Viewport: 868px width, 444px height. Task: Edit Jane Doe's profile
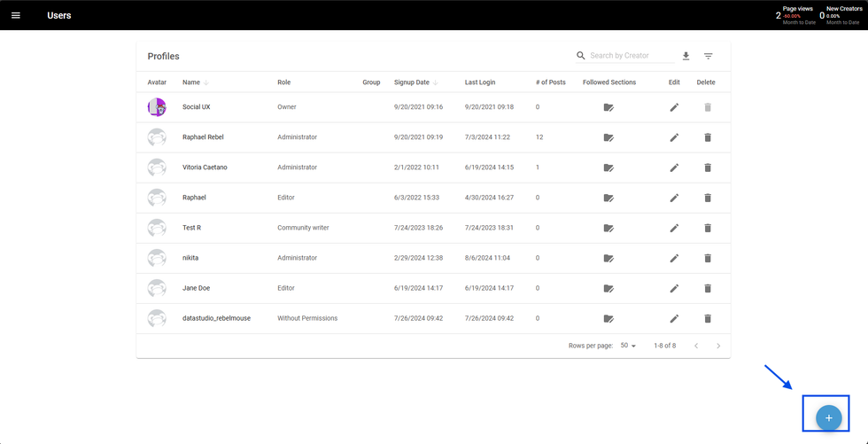(674, 288)
